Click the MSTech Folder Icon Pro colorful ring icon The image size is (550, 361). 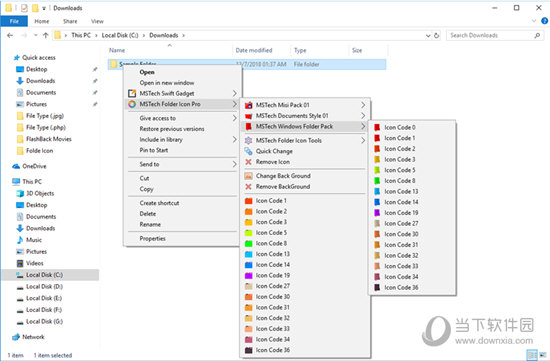[x=132, y=104]
